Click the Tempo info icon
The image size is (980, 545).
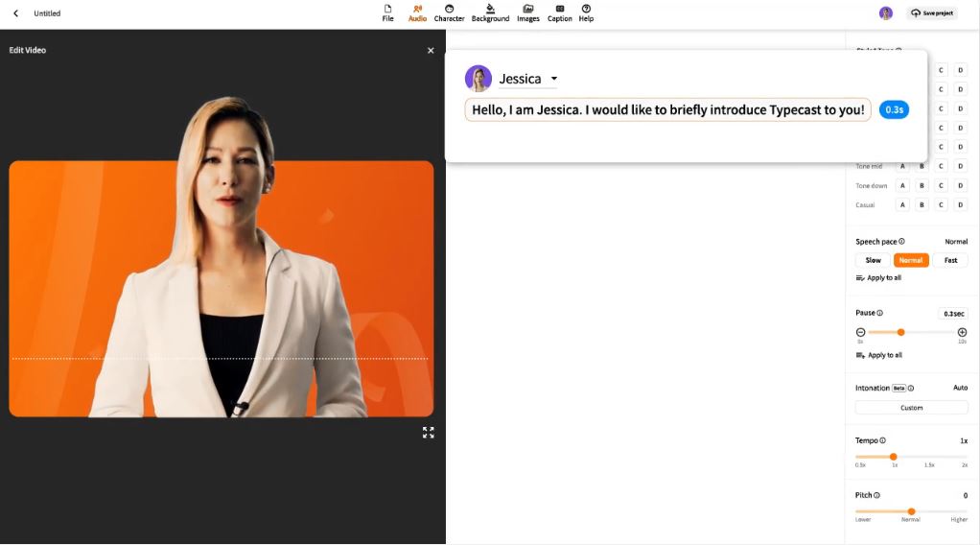[882, 440]
